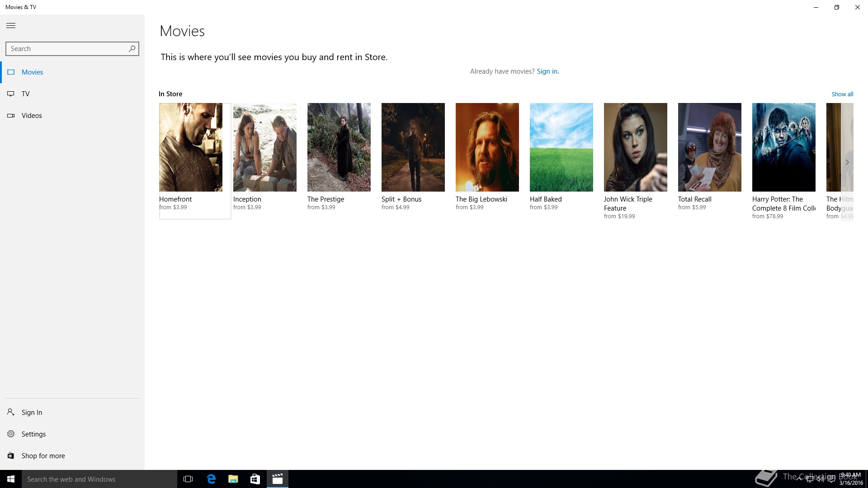Click the Sign In person icon

[x=11, y=412]
